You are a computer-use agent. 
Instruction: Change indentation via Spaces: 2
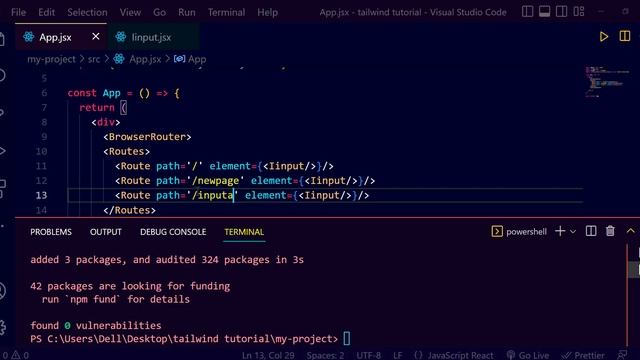pos(325,355)
